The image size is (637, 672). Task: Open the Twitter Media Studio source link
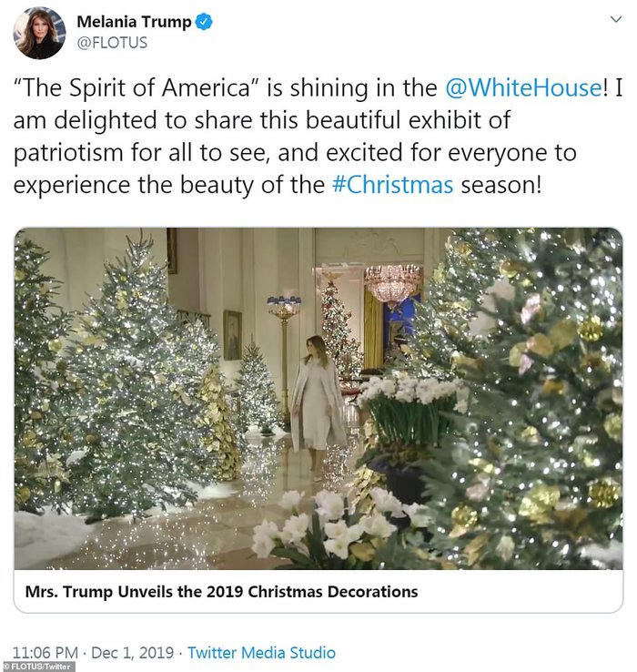tap(261, 652)
